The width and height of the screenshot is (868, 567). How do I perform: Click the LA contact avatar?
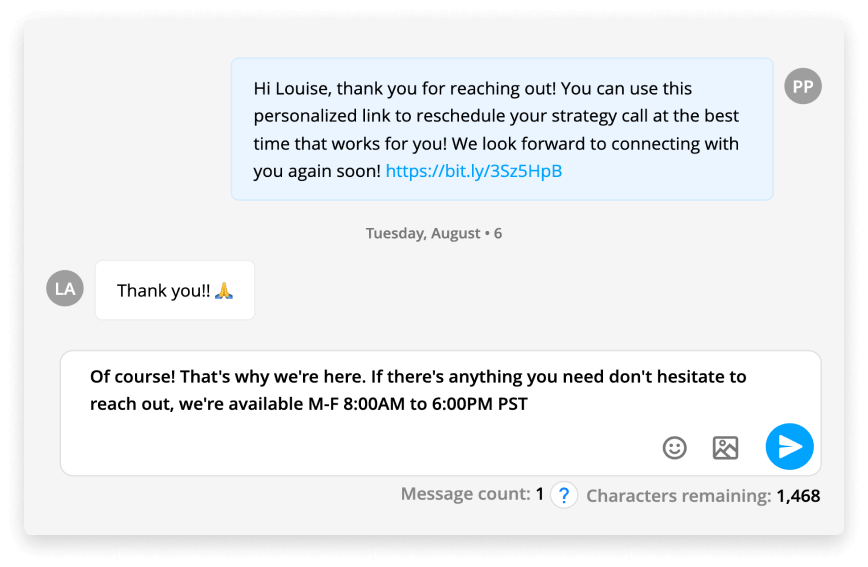pyautogui.click(x=64, y=289)
